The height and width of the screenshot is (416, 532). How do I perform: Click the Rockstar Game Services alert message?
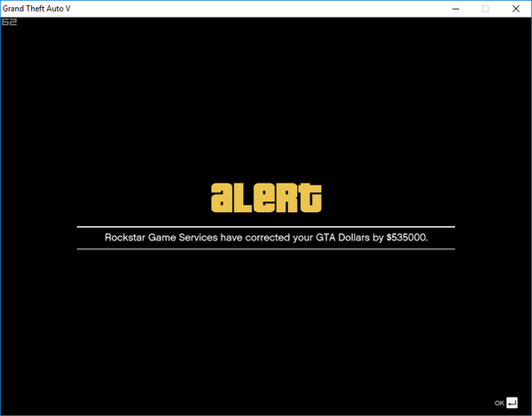[266, 238]
